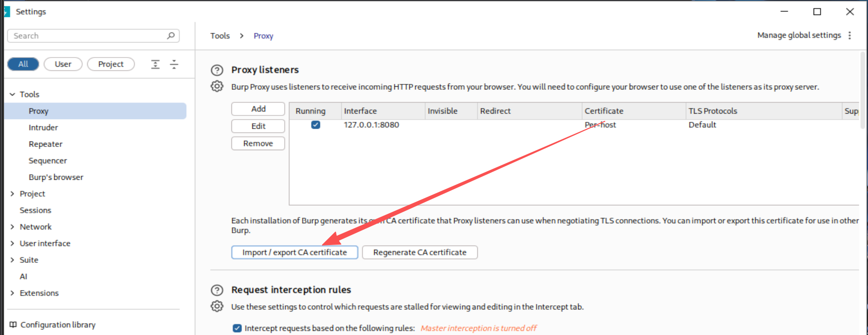Click the search magnifier icon
This screenshot has width=868, height=335.
(x=171, y=36)
